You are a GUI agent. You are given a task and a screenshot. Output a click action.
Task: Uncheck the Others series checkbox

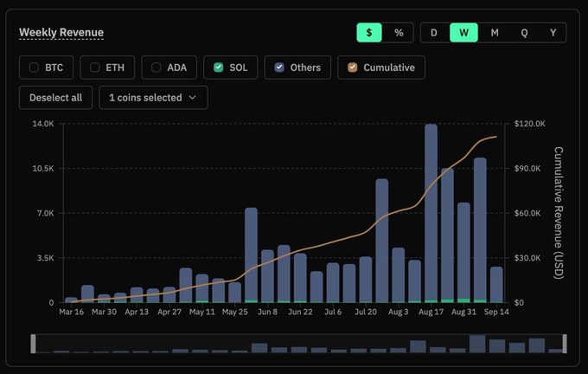click(279, 68)
